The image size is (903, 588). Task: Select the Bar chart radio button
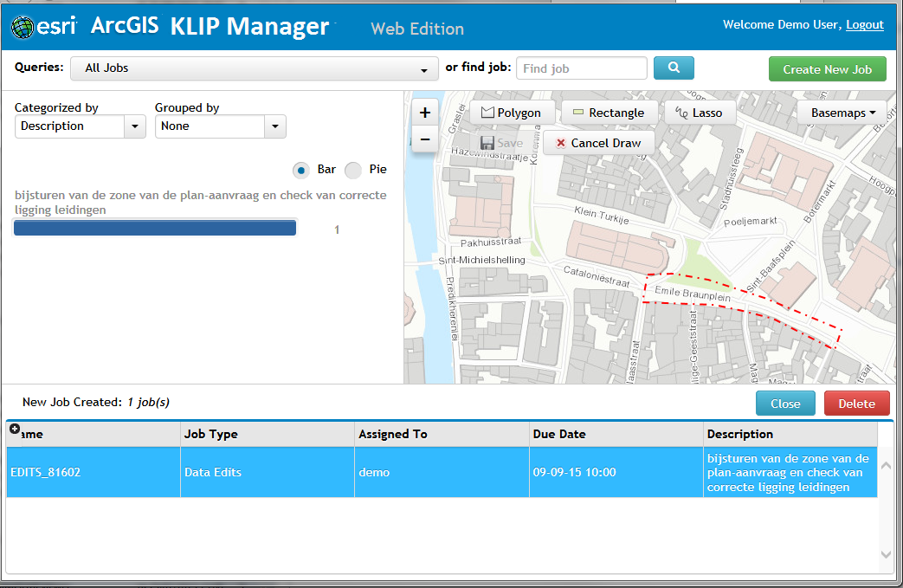300,170
